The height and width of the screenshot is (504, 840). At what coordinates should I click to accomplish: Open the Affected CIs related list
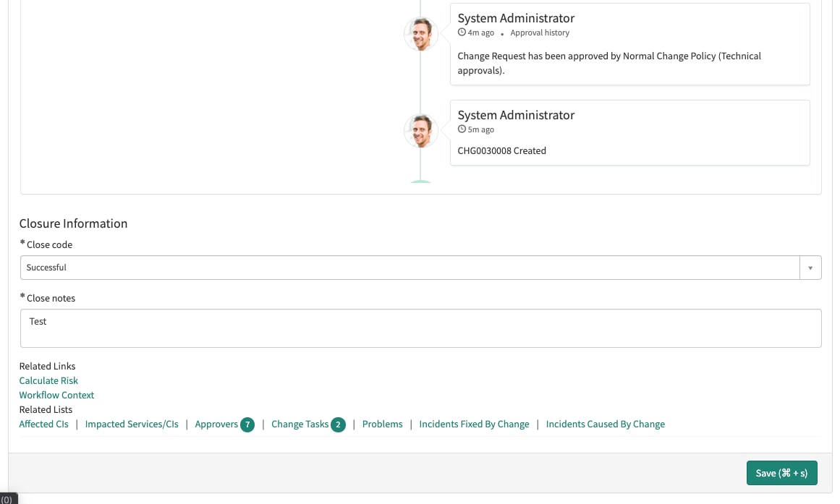pyautogui.click(x=43, y=424)
